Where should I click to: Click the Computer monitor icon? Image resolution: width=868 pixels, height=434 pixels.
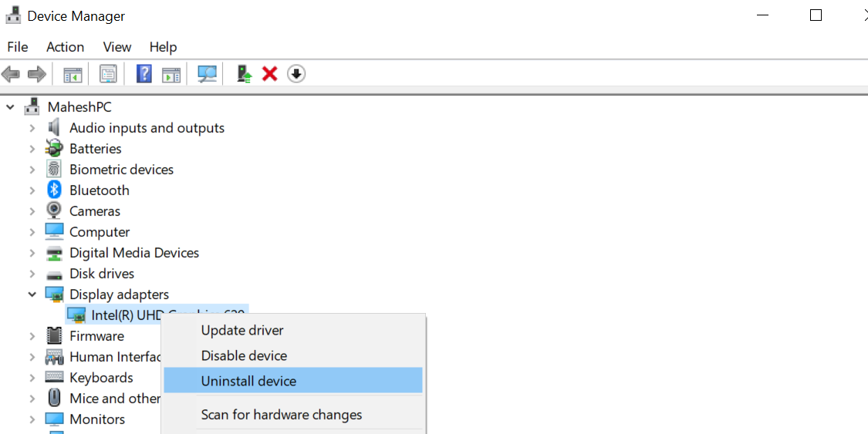click(54, 231)
